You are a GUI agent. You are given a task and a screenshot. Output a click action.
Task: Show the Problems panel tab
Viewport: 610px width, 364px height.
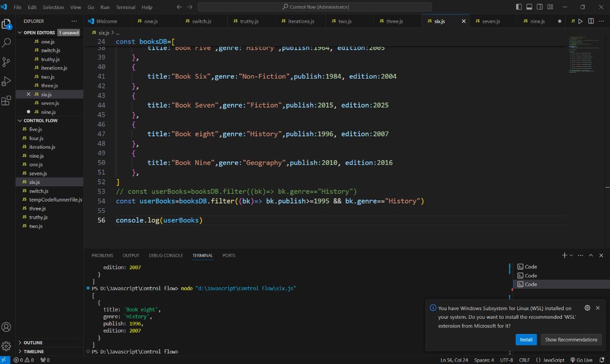(x=102, y=255)
